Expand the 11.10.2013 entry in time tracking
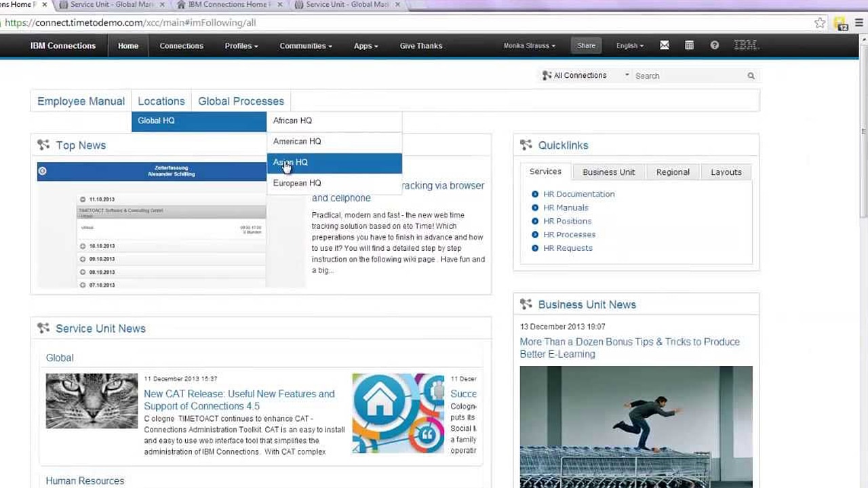 [x=83, y=200]
